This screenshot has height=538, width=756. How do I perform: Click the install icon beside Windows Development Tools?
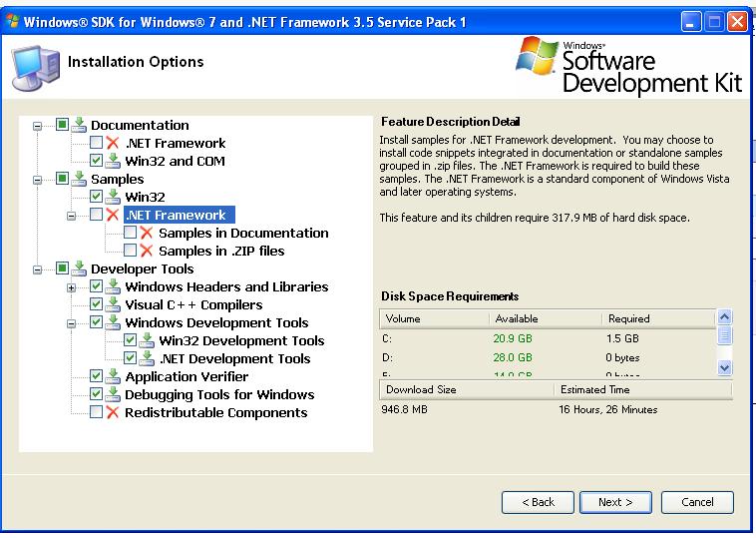click(x=113, y=322)
